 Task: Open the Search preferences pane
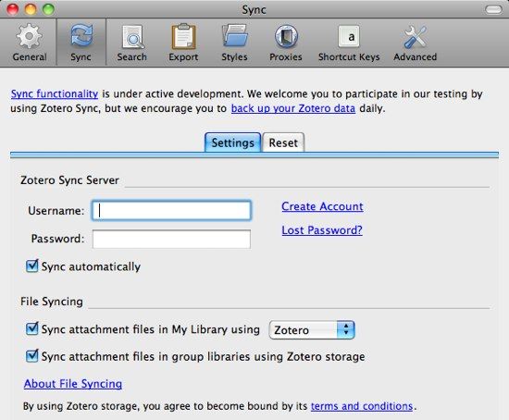click(131, 43)
